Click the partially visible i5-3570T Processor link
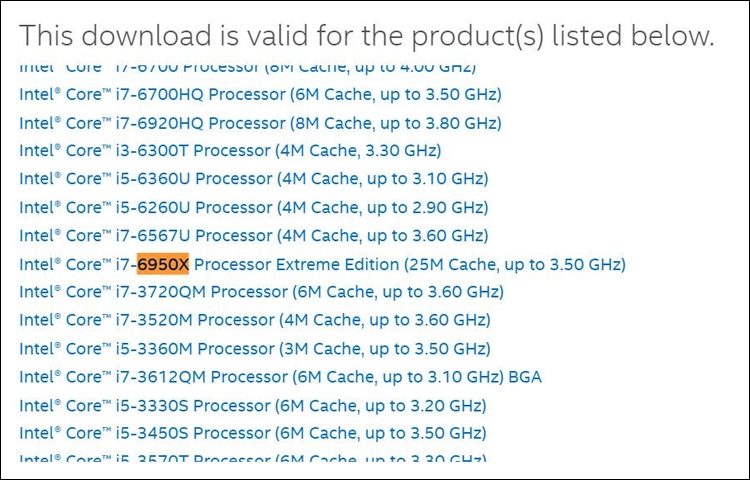 pyautogui.click(x=253, y=457)
